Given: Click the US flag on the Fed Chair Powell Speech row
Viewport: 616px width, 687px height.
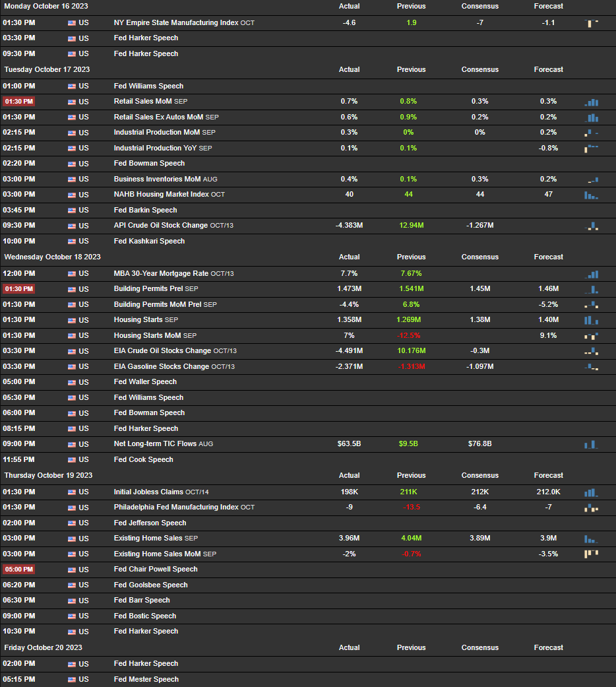Looking at the screenshot, I should (x=72, y=570).
